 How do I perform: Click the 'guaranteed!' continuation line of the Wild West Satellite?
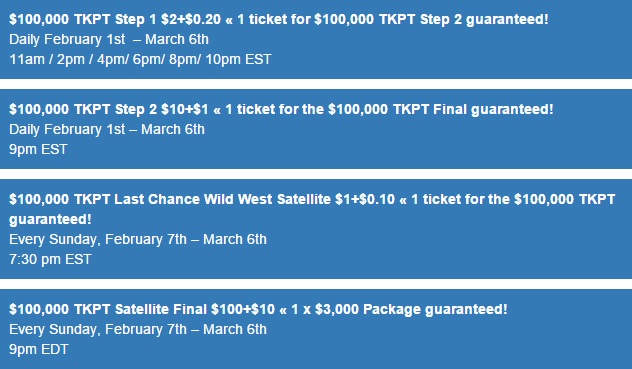[50, 219]
